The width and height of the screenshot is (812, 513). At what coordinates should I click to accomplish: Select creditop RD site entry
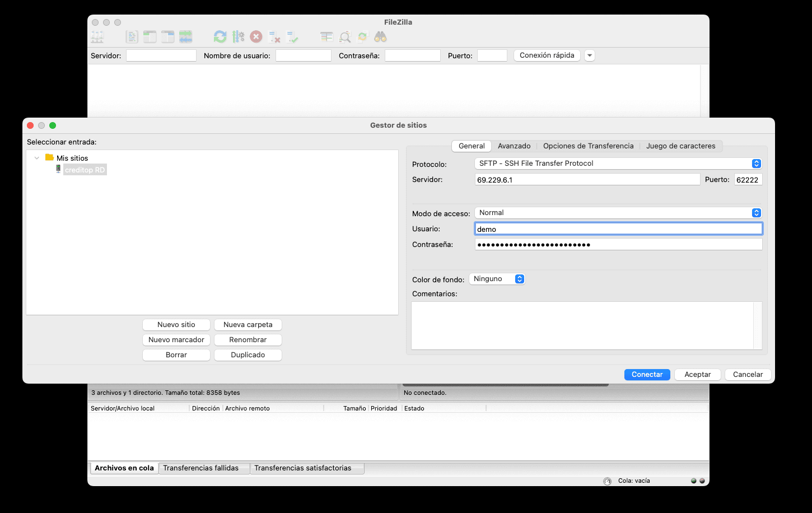pyautogui.click(x=85, y=170)
